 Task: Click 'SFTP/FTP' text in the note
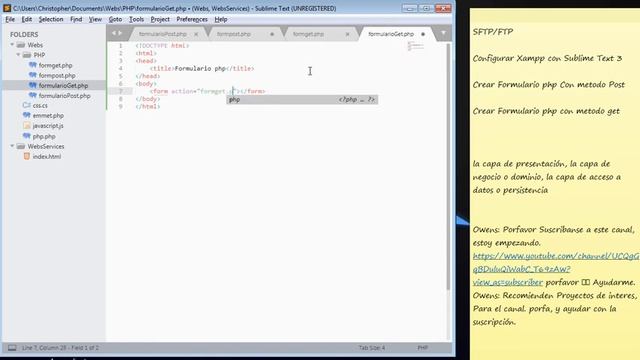pos(493,32)
